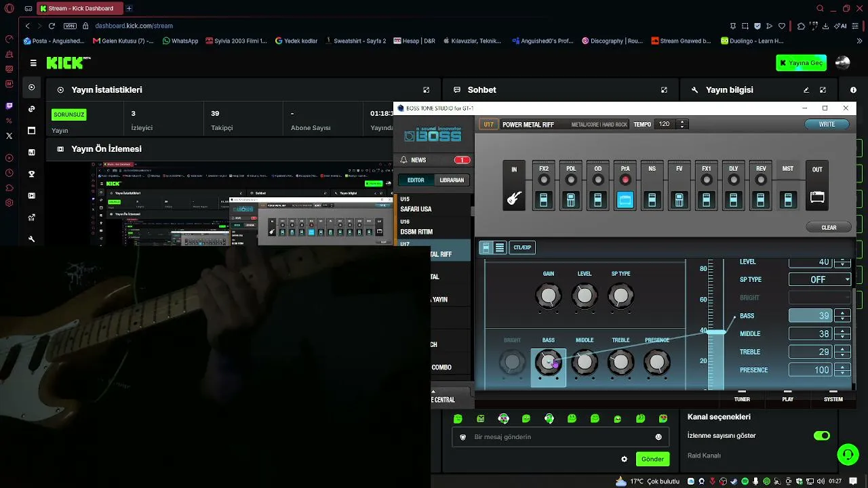Screen dimensions: 868x488
Task: Switch to the EDITOR tab
Action: pos(416,180)
